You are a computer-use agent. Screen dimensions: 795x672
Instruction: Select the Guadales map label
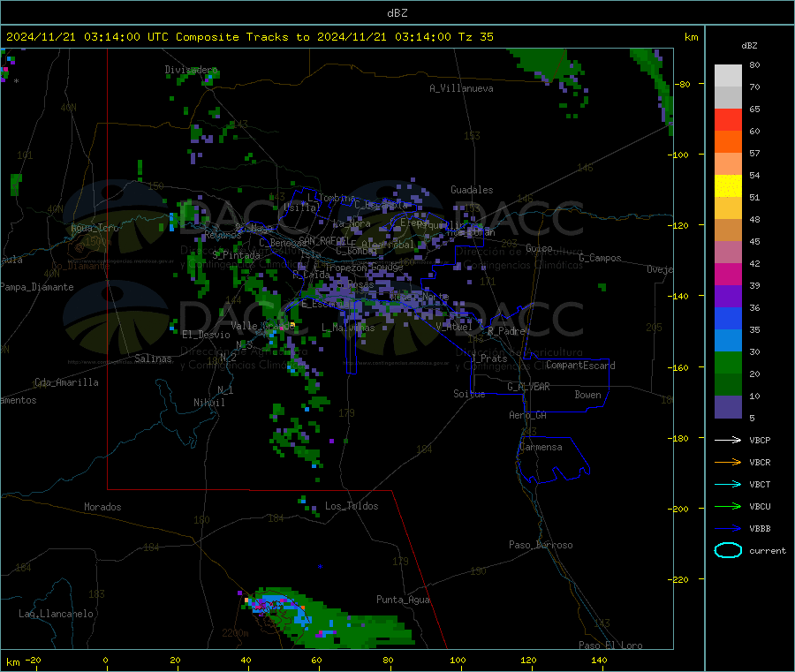click(472, 190)
